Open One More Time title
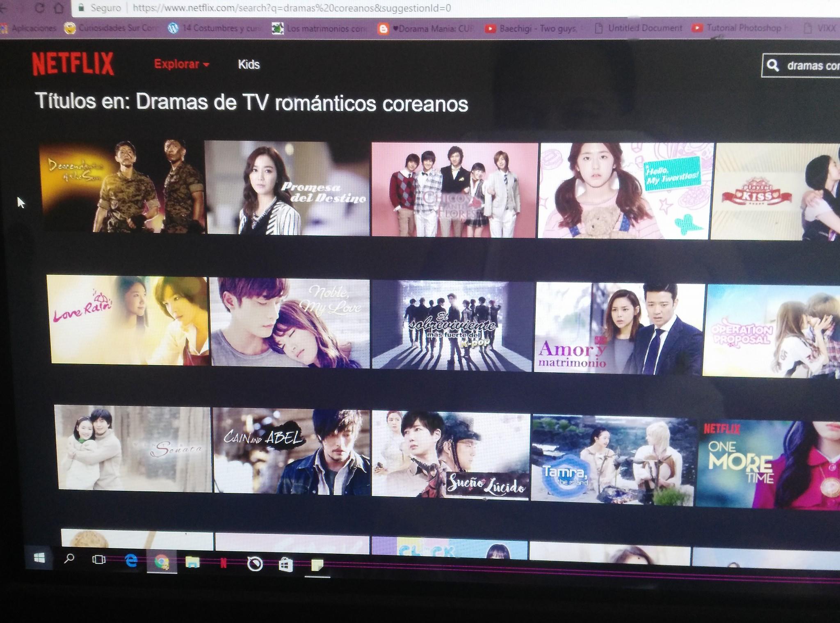This screenshot has height=623, width=840. click(x=769, y=464)
